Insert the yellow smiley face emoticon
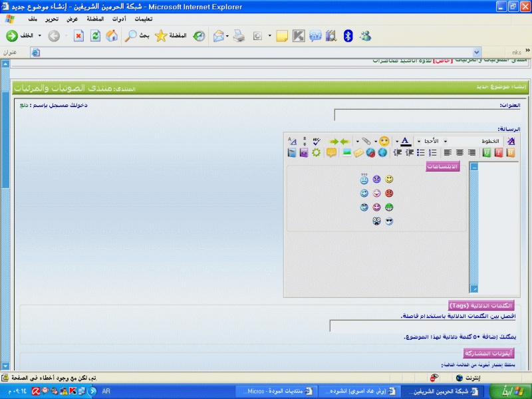The image size is (532, 399). (389, 180)
